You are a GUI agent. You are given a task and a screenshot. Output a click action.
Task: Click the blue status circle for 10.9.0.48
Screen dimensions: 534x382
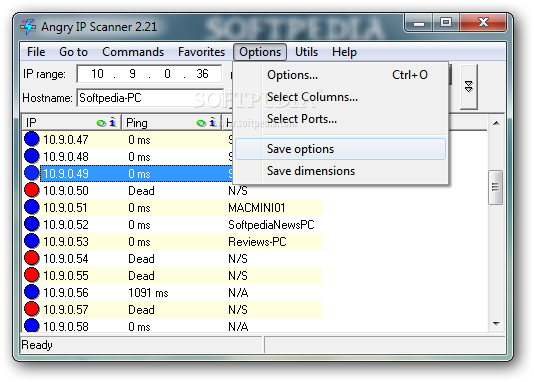click(x=32, y=156)
